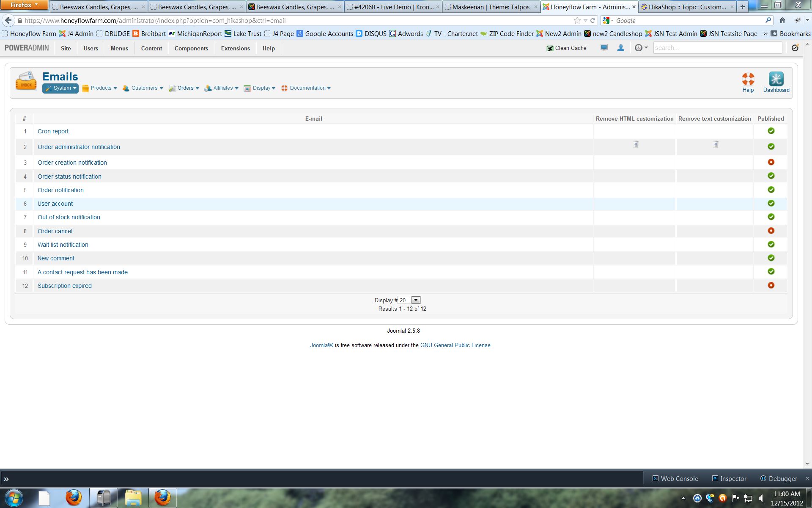Click the Help lifebuoy icon
812x508 pixels.
click(748, 79)
